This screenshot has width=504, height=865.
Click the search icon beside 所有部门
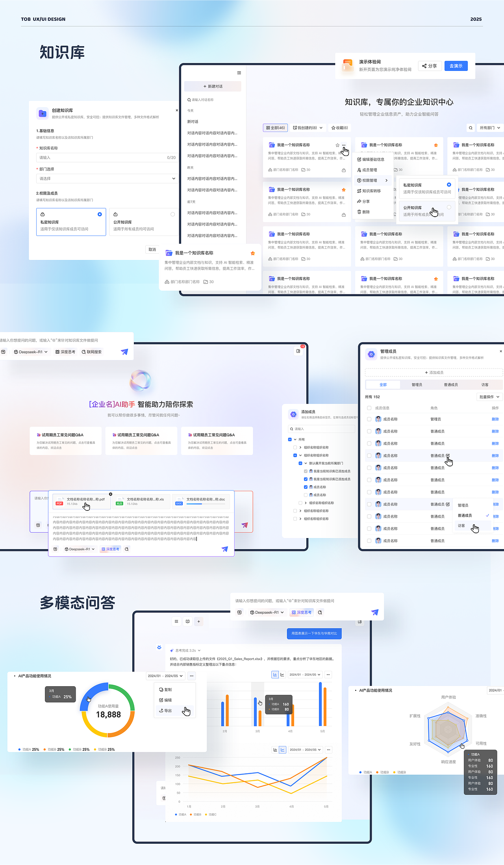[x=471, y=128]
